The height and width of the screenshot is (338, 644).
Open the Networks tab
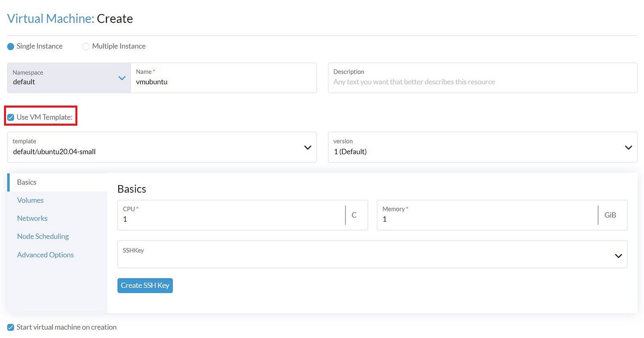[x=32, y=218]
